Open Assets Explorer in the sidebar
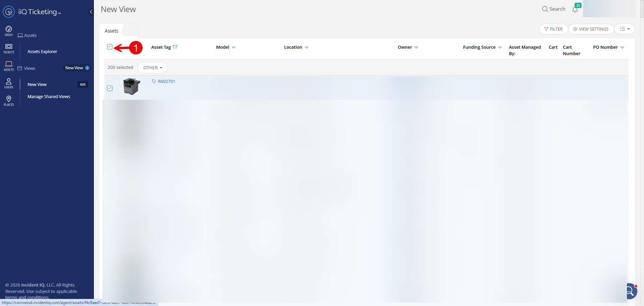Image resolution: width=644 pixels, height=306 pixels. [x=42, y=52]
